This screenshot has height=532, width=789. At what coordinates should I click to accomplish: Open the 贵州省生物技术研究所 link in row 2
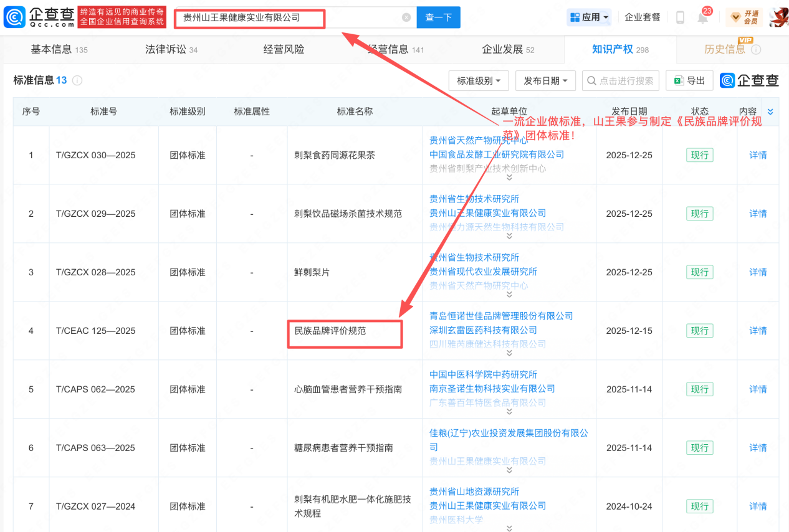click(x=474, y=199)
